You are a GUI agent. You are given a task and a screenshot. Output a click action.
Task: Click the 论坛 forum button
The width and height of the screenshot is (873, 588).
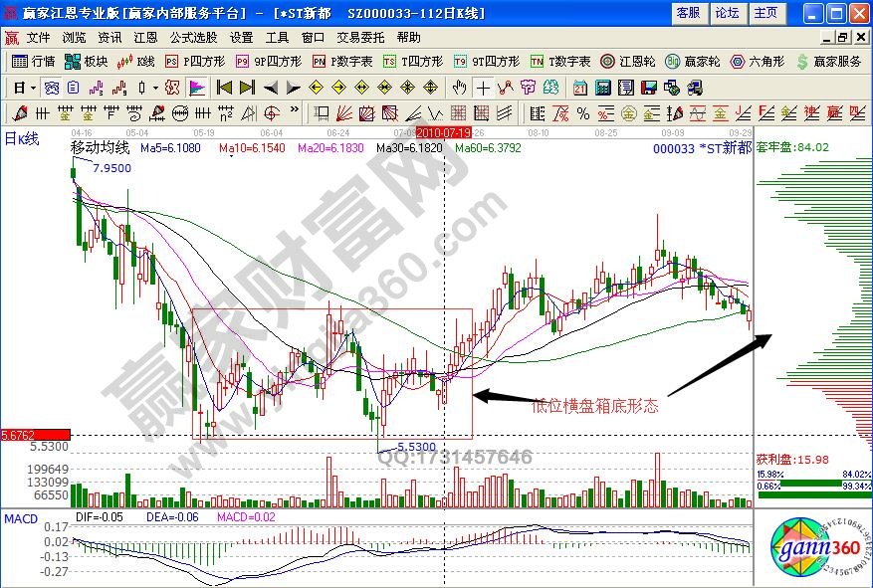pos(727,13)
